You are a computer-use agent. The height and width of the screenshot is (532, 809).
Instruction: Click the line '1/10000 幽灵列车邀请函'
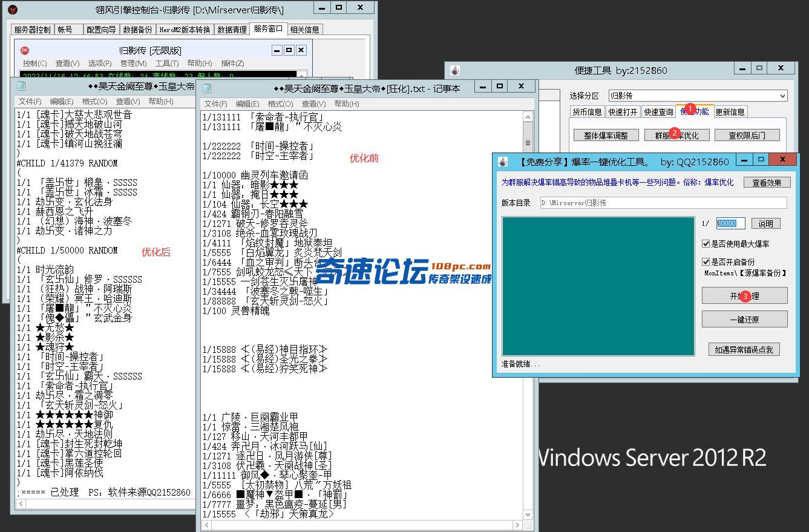click(255, 176)
